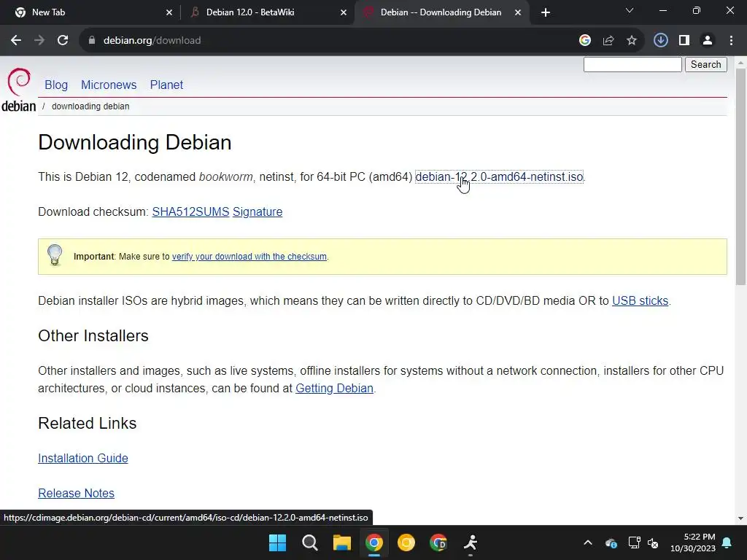This screenshot has width=747, height=560.
Task: Close the Debian 12.0 - BetaWiki tab
Action: [344, 12]
